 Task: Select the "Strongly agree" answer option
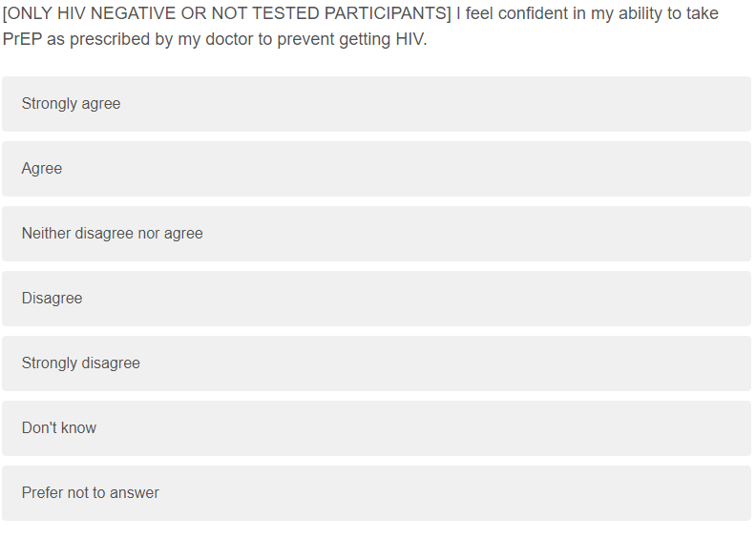[376, 104]
